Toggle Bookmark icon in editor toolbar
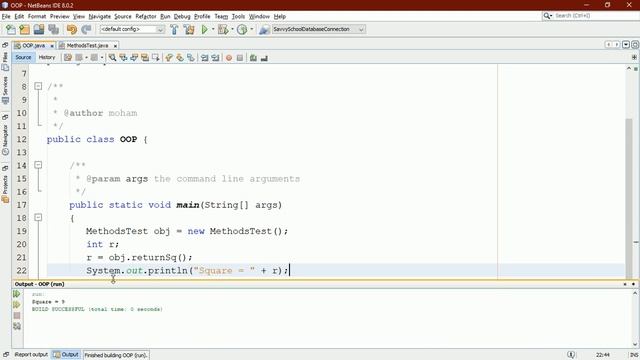 coord(191,58)
